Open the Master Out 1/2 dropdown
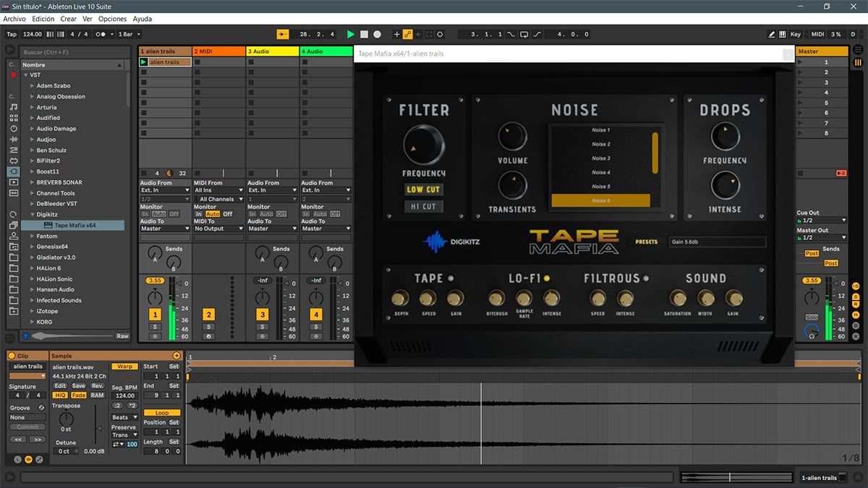 [822, 238]
